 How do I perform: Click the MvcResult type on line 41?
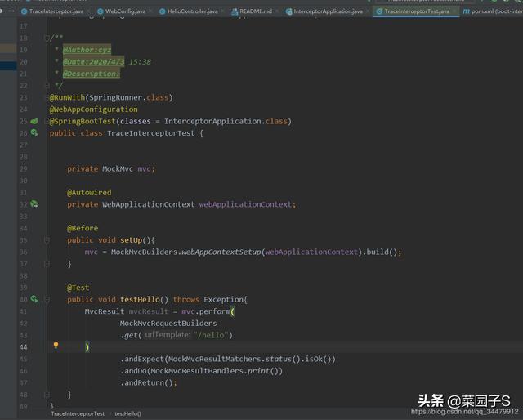(x=105, y=311)
